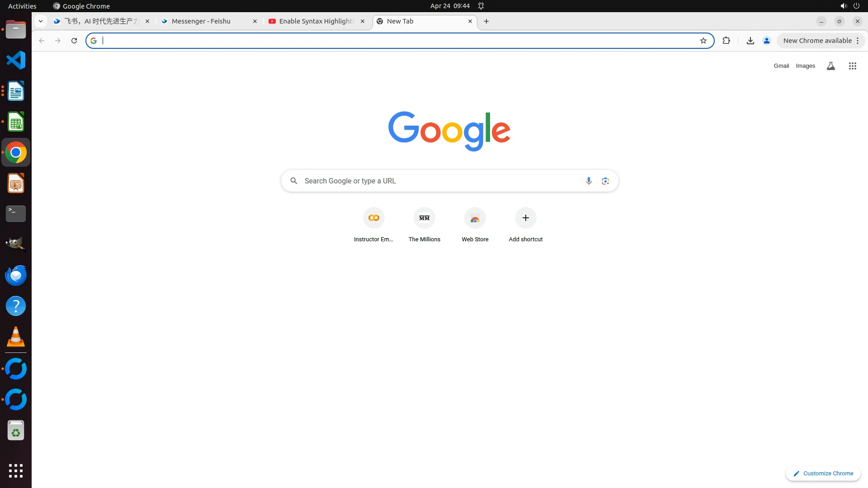
Task: Open the Extensions puzzle icon
Action: 726,41
